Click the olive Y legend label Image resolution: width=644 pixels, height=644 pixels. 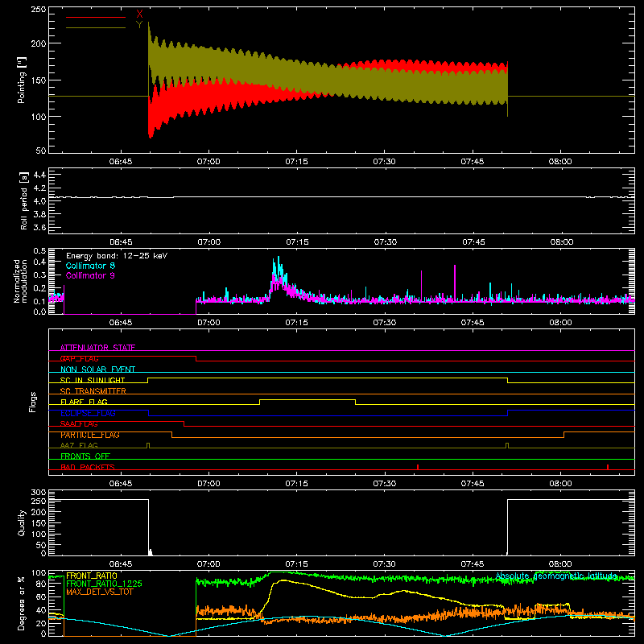[139, 25]
